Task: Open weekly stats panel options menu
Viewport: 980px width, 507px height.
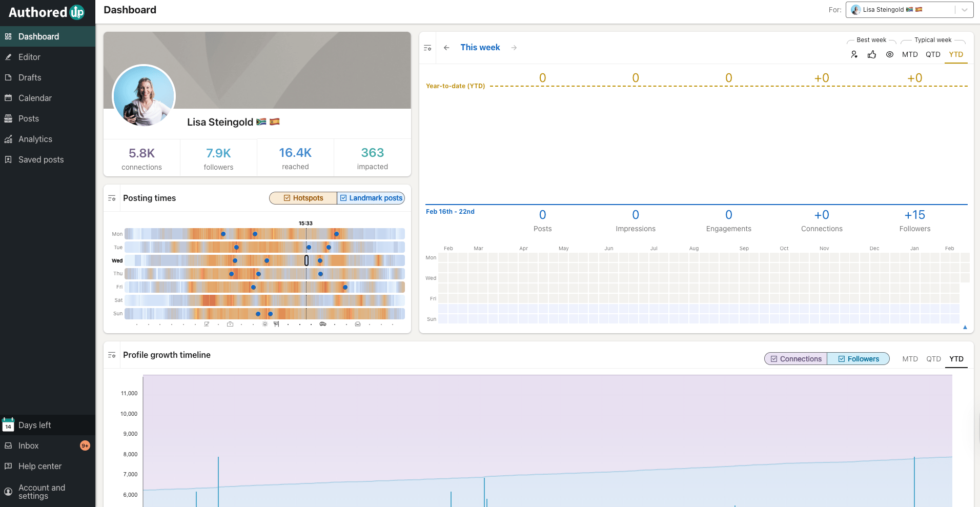Action: [427, 48]
